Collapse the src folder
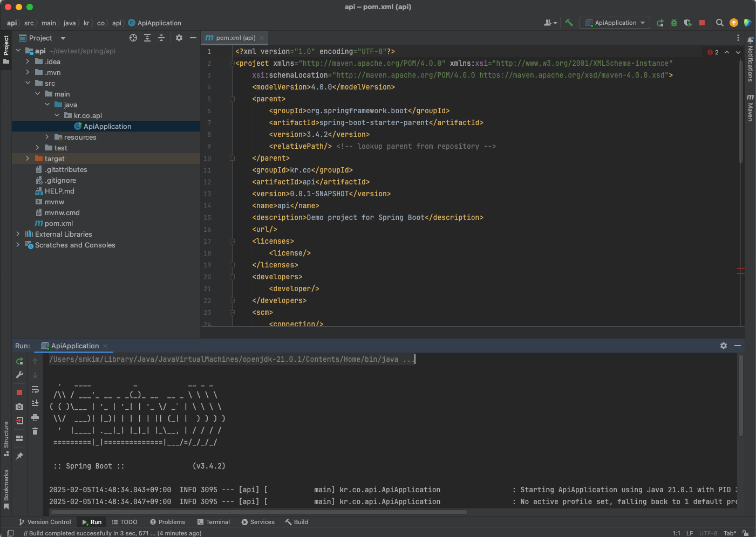 [x=28, y=83]
